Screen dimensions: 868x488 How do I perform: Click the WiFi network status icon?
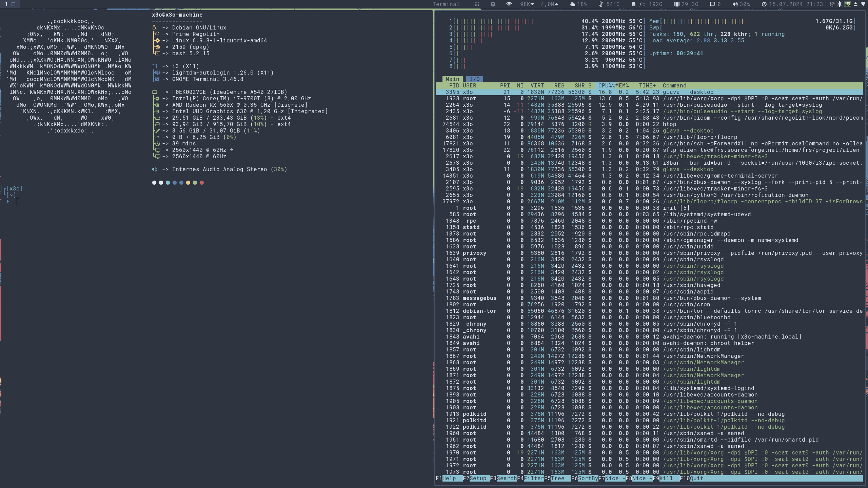(x=509, y=4)
